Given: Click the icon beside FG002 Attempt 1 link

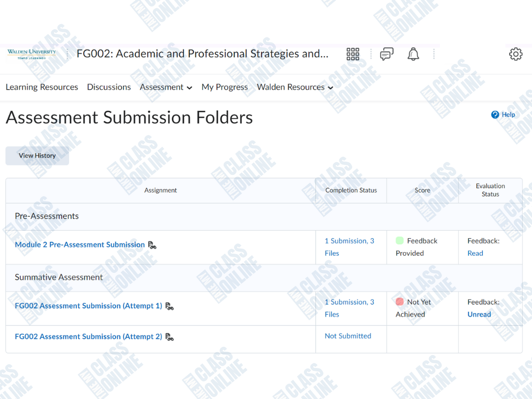Looking at the screenshot, I should (x=169, y=306).
